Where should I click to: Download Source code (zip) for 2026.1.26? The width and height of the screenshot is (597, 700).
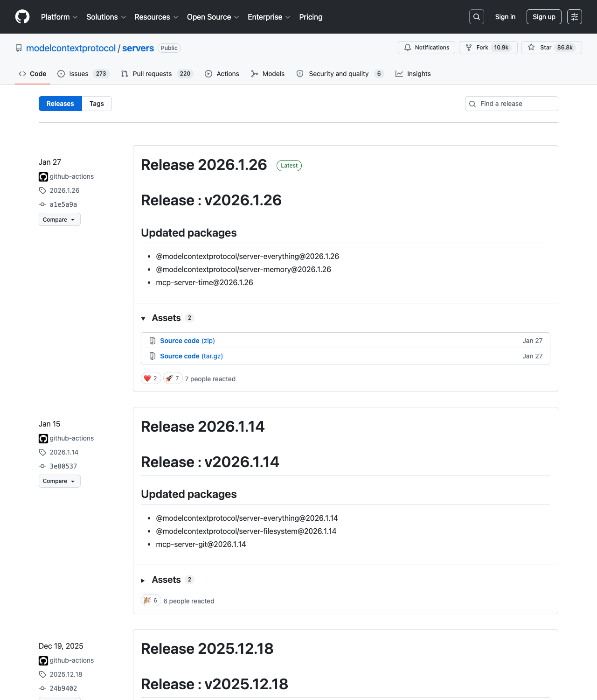click(187, 341)
